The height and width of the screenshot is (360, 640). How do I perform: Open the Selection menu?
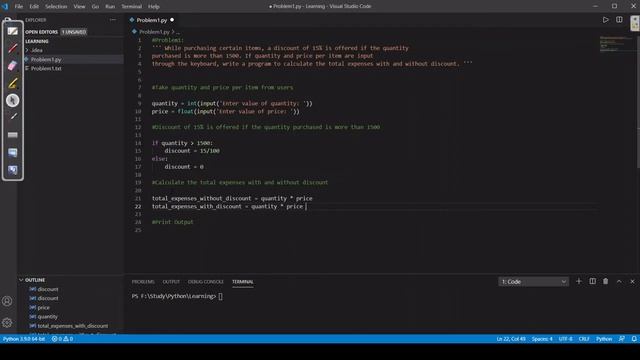56,7
